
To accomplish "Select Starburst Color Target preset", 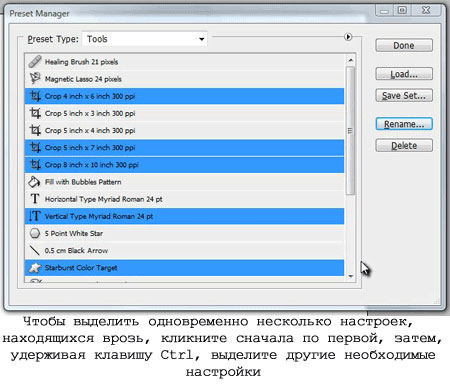I will click(184, 268).
